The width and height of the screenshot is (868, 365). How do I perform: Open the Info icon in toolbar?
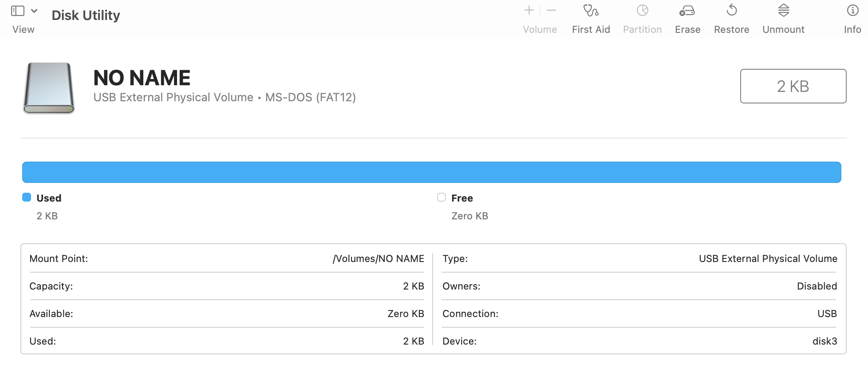point(852,10)
